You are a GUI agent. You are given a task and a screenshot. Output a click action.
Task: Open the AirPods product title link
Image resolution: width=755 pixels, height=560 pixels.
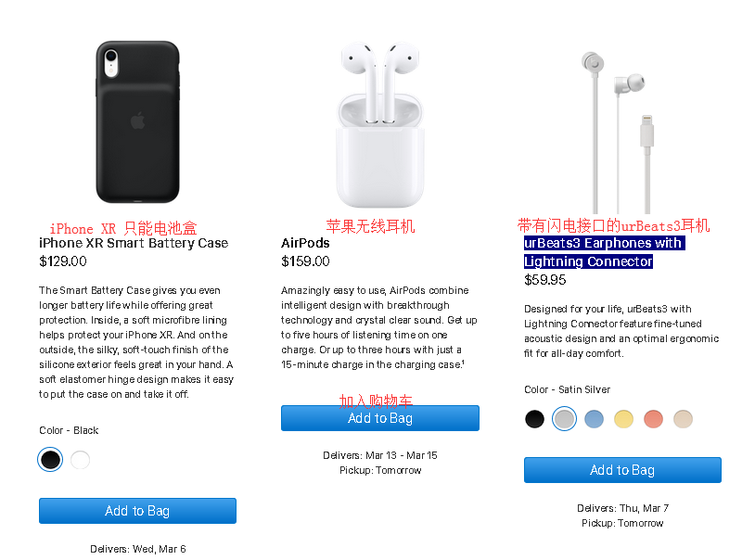pos(305,243)
